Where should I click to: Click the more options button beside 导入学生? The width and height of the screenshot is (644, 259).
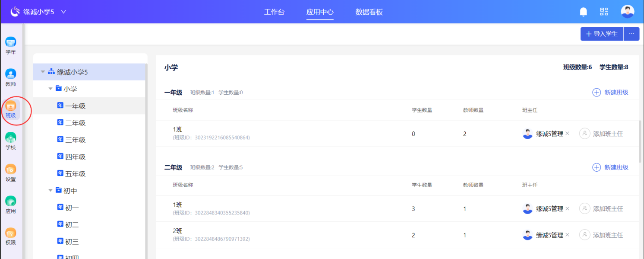[631, 34]
